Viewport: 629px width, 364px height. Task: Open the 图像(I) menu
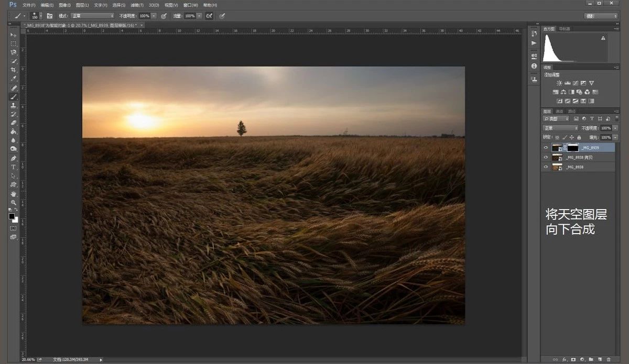click(64, 5)
